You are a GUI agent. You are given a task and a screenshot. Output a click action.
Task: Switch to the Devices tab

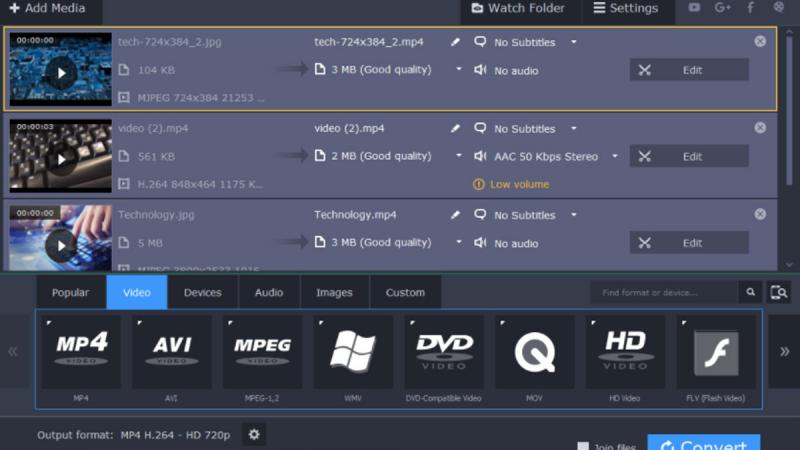[203, 292]
